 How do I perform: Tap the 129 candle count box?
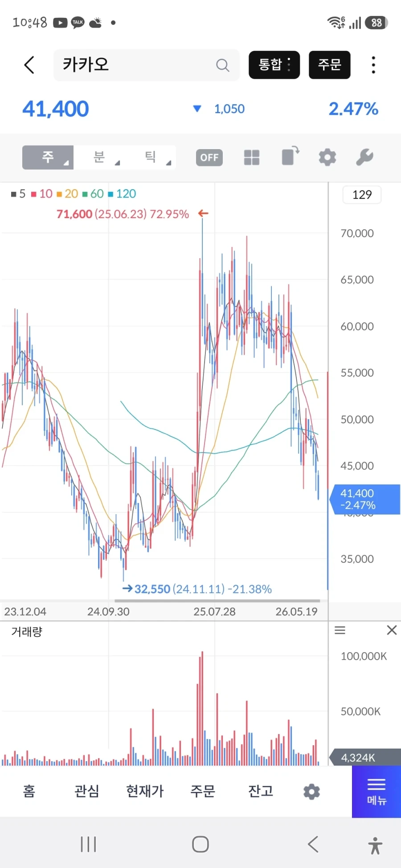[x=362, y=195]
